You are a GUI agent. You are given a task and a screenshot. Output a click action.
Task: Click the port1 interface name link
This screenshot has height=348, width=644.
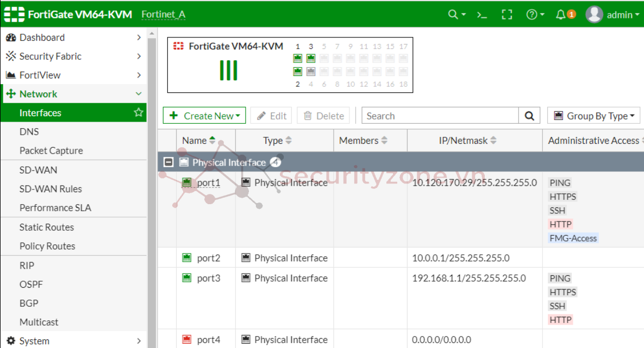point(209,182)
